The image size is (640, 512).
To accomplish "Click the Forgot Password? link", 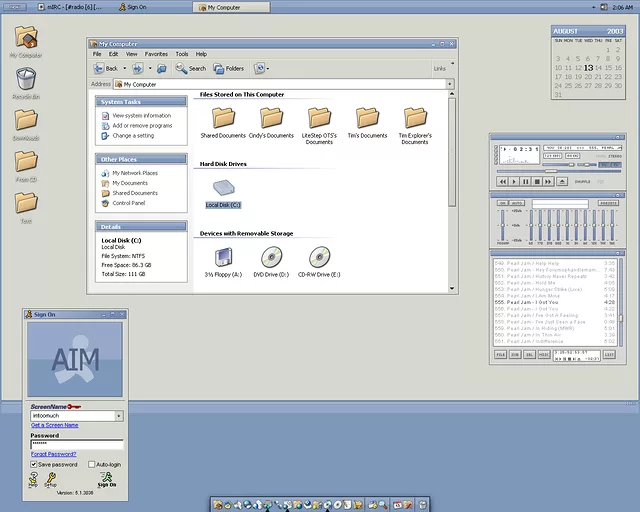I will [x=53, y=454].
